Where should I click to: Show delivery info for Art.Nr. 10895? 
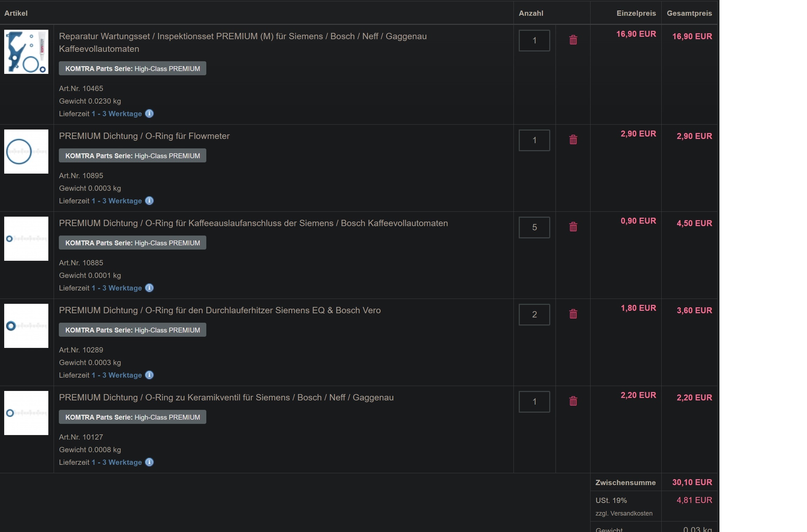click(x=149, y=201)
